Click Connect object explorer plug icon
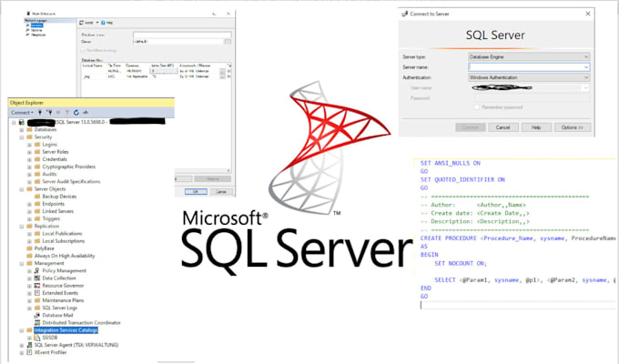Image resolution: width=619 pixels, height=364 pixels. [40, 113]
